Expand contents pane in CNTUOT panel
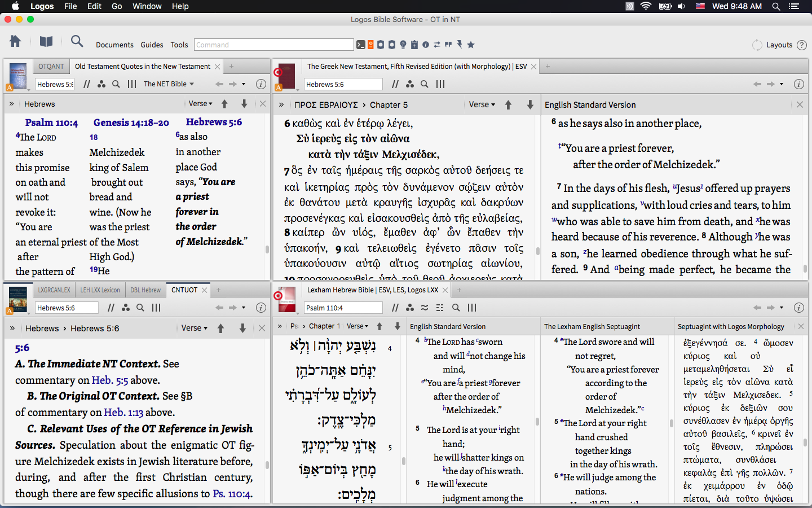Screen dimensions: 812x508 tap(12, 328)
